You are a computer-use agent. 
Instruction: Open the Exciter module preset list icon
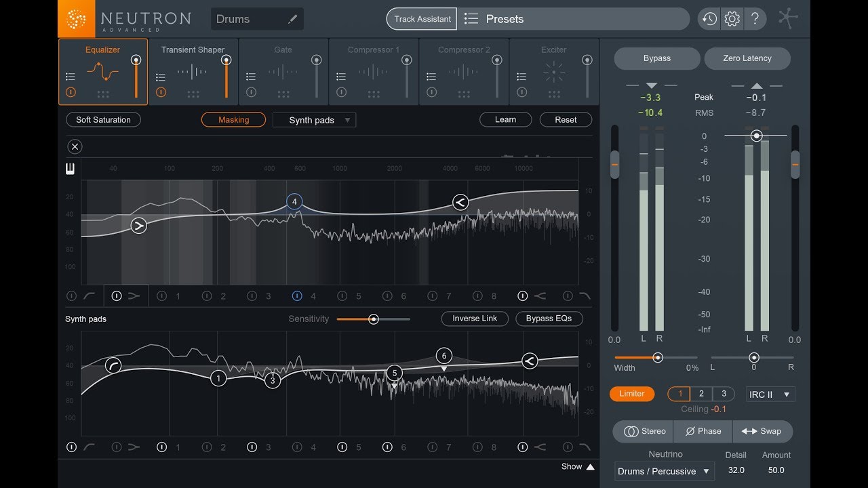click(521, 77)
